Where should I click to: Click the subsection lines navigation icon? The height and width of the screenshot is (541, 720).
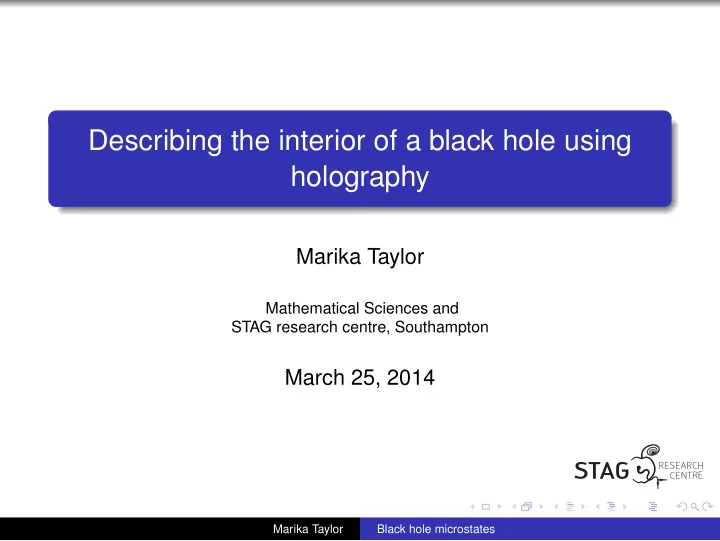point(570,507)
